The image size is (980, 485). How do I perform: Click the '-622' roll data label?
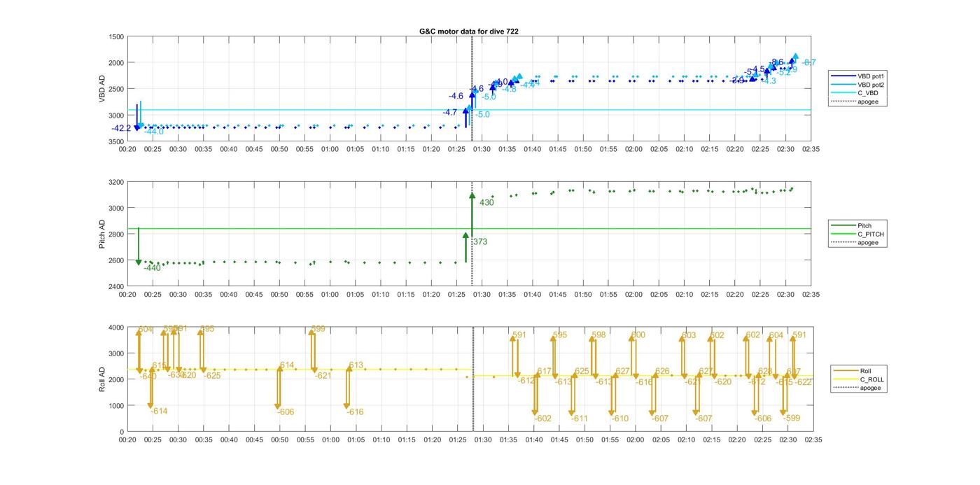804,382
